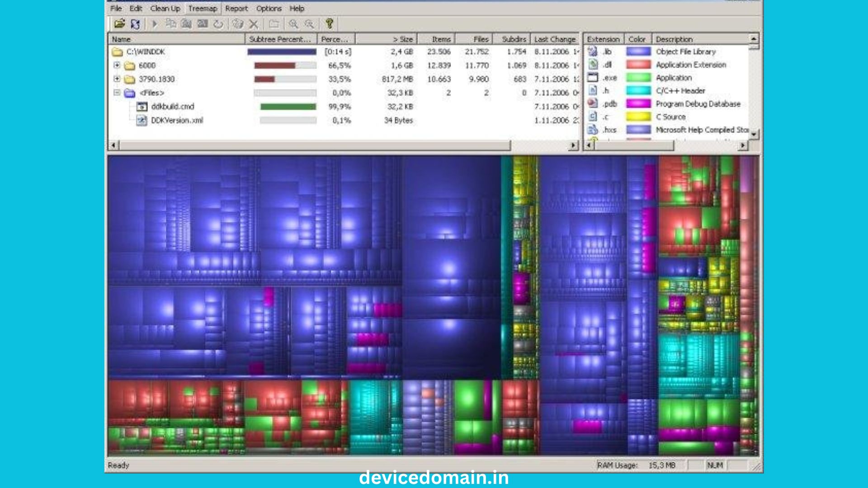The height and width of the screenshot is (488, 868).
Task: Expand the 6000 folder node
Action: tap(117, 65)
